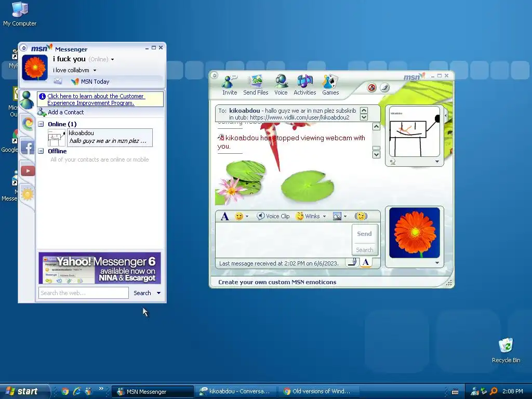Image resolution: width=532 pixels, height=399 pixels.
Task: Open Activities in conversation toolbar
Action: click(x=304, y=85)
